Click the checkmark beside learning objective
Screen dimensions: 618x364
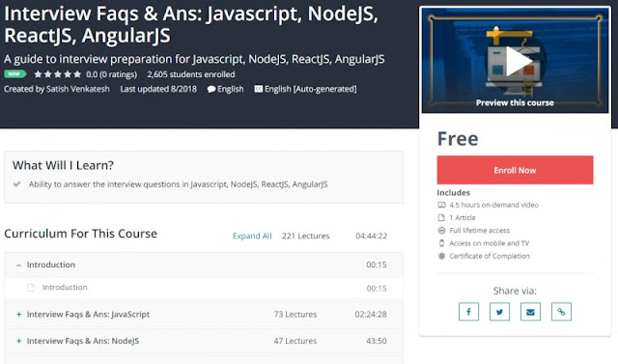coord(17,184)
